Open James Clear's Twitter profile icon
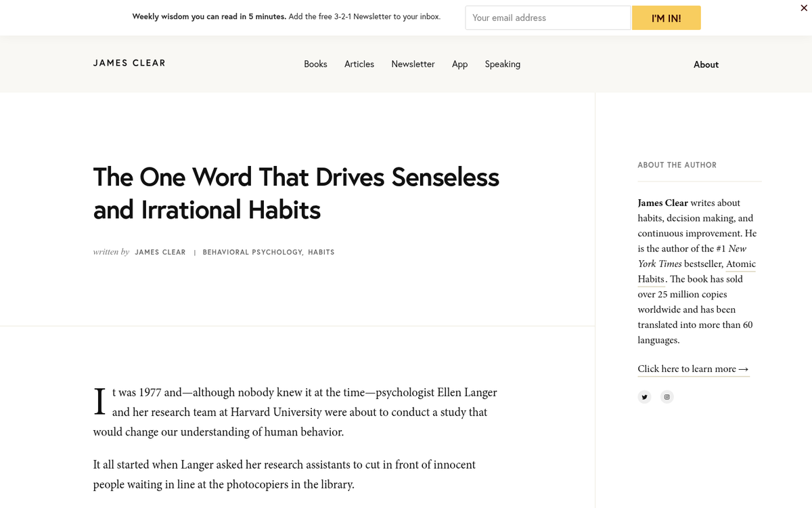The image size is (812, 508). tap(644, 397)
